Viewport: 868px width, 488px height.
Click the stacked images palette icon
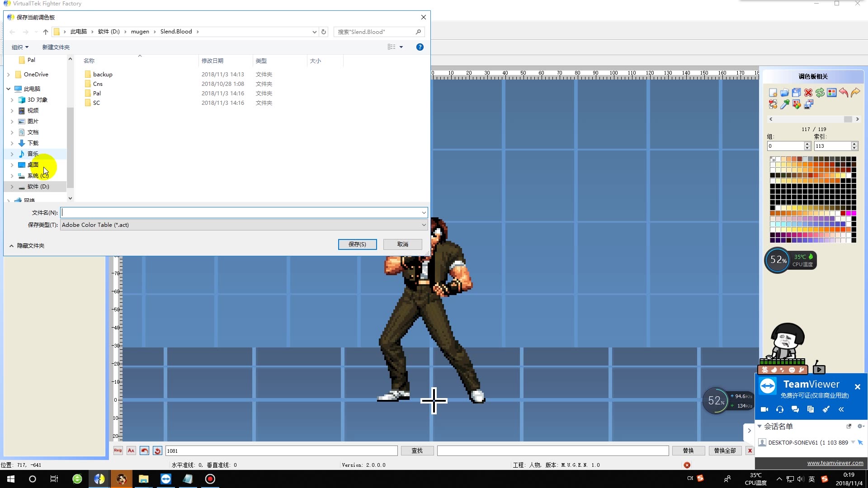tap(808, 104)
